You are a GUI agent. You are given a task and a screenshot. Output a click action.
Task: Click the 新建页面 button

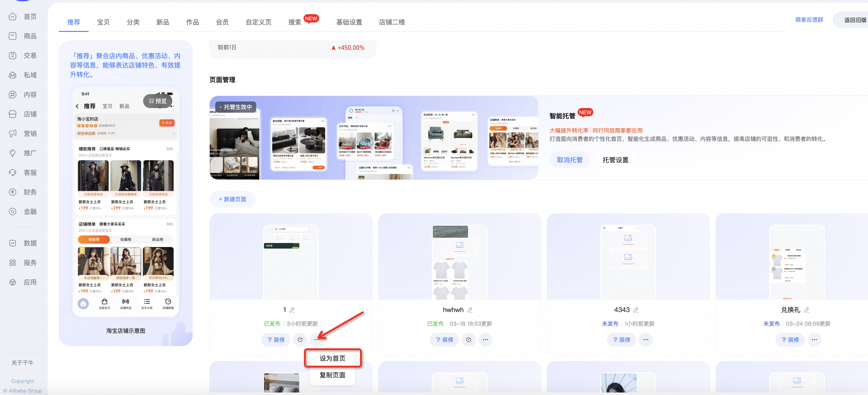click(x=232, y=199)
